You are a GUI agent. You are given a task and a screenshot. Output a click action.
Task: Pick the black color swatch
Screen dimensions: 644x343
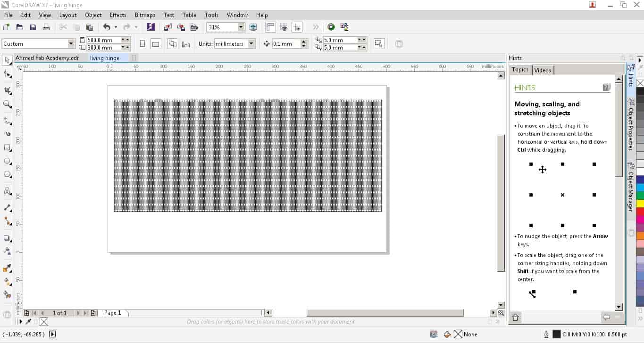(640, 91)
